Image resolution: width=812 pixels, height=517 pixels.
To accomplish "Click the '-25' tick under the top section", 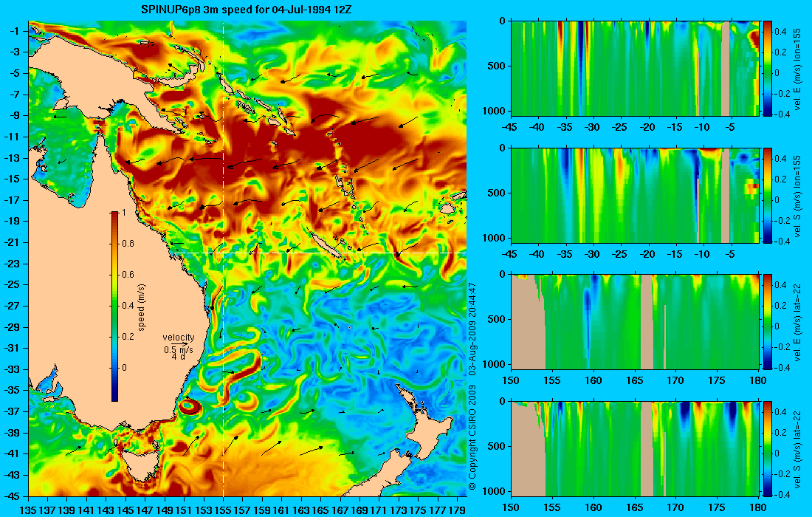I will point(620,127).
